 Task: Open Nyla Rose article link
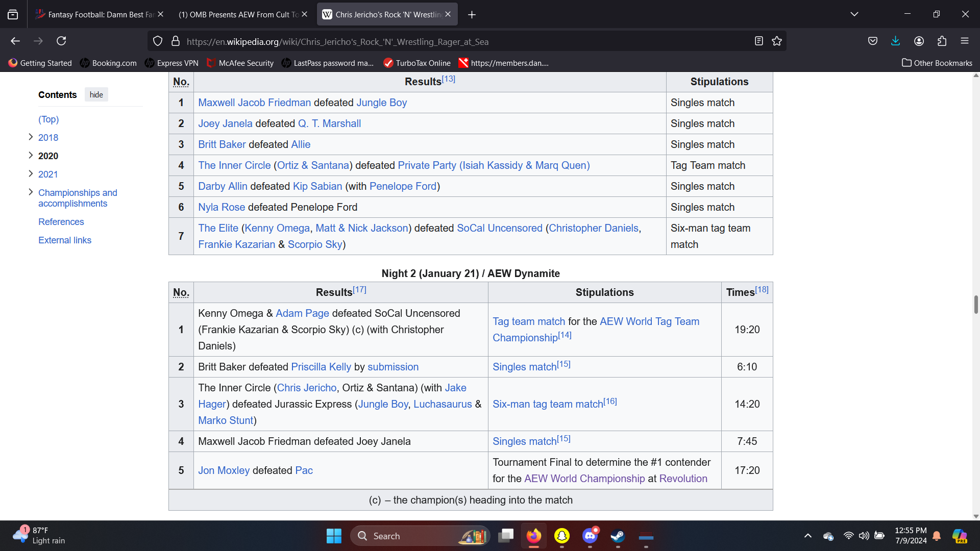222,207
